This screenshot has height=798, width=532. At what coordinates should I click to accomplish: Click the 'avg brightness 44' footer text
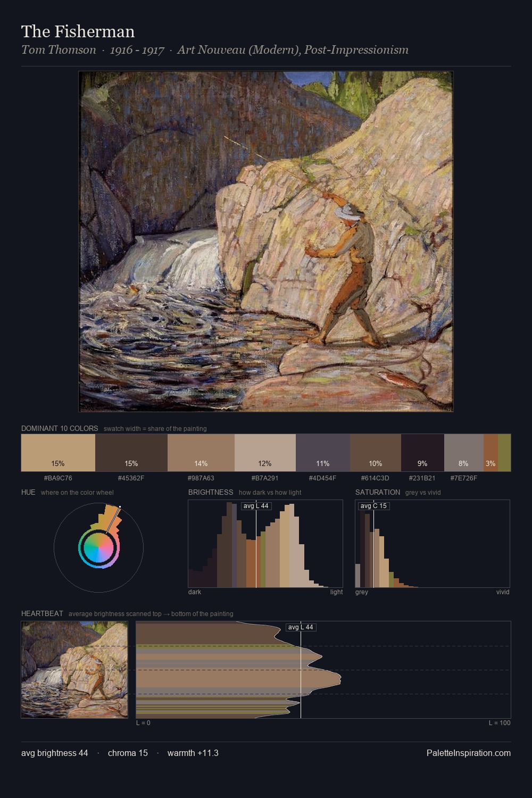tap(55, 753)
